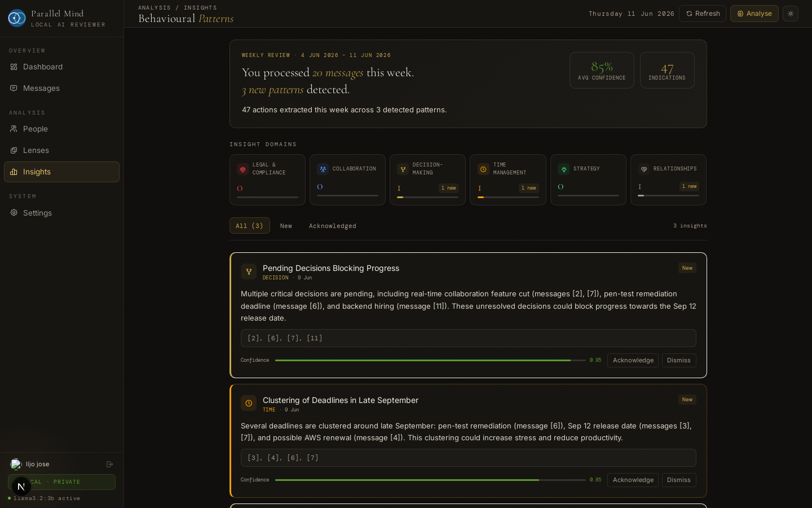
Task: Click the Pending Decisions Blocking Progress title
Action: click(x=331, y=268)
